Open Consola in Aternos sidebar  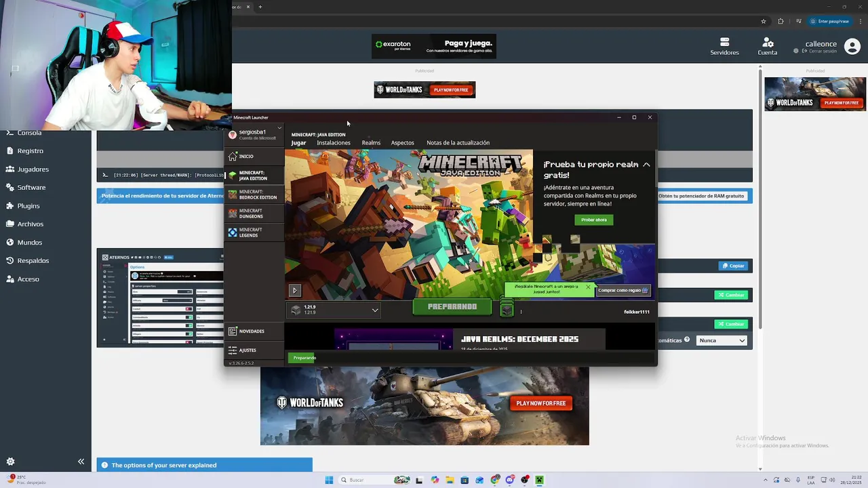29,133
